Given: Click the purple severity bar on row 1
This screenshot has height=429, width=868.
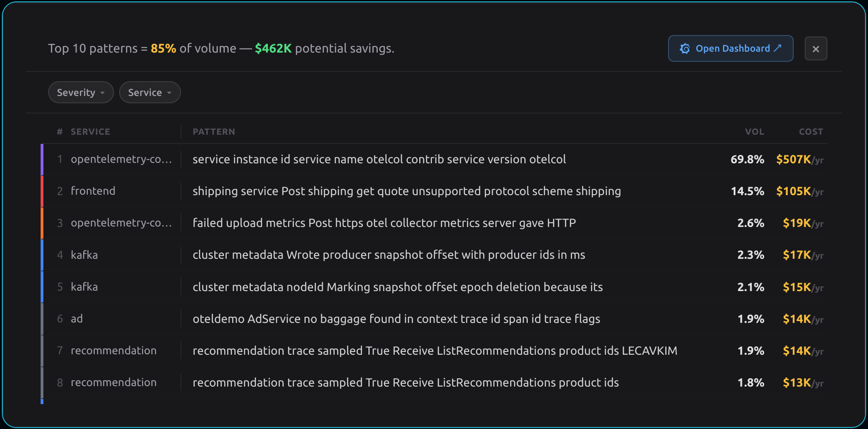Looking at the screenshot, I should [42, 160].
